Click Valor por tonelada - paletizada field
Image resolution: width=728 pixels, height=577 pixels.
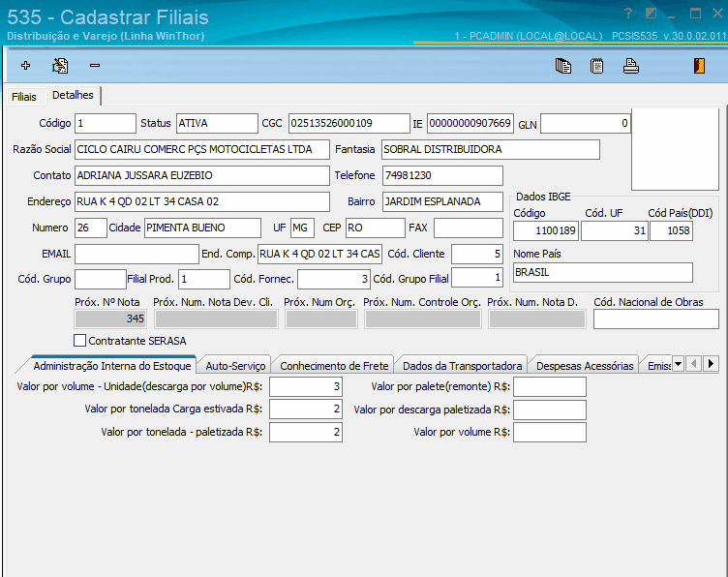pyautogui.click(x=306, y=432)
